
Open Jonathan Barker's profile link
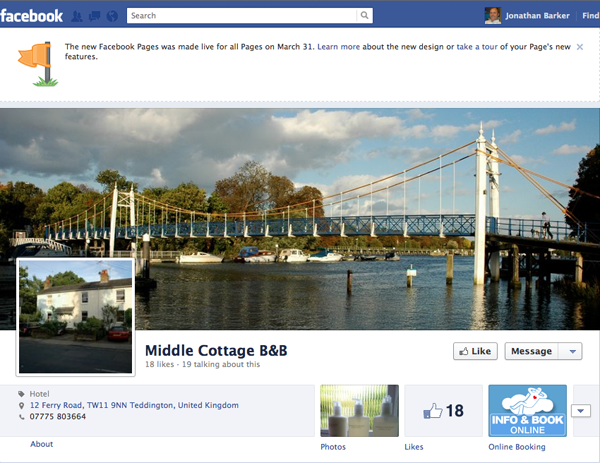[x=537, y=16]
